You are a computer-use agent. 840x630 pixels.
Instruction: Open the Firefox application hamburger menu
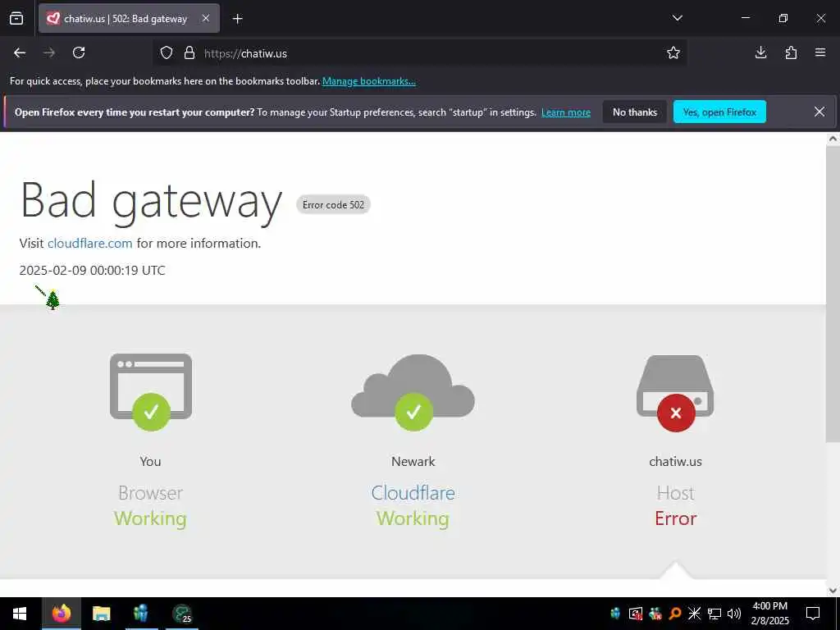click(820, 52)
